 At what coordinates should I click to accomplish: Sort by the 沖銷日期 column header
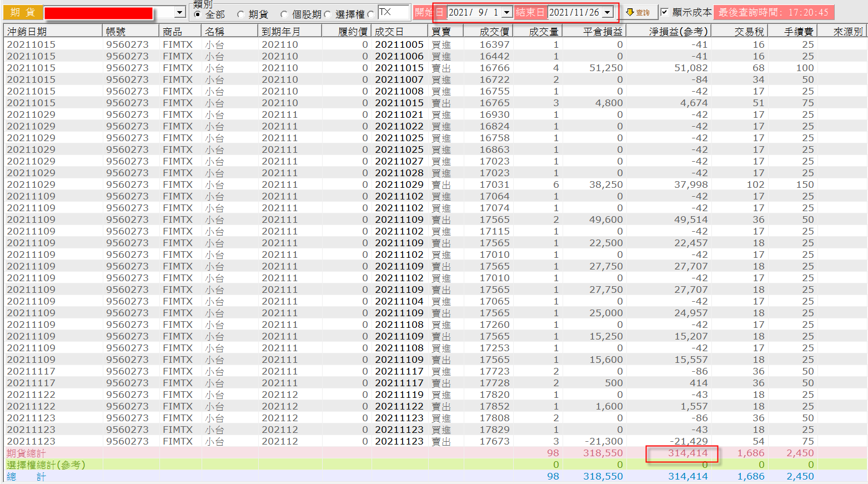coord(53,32)
